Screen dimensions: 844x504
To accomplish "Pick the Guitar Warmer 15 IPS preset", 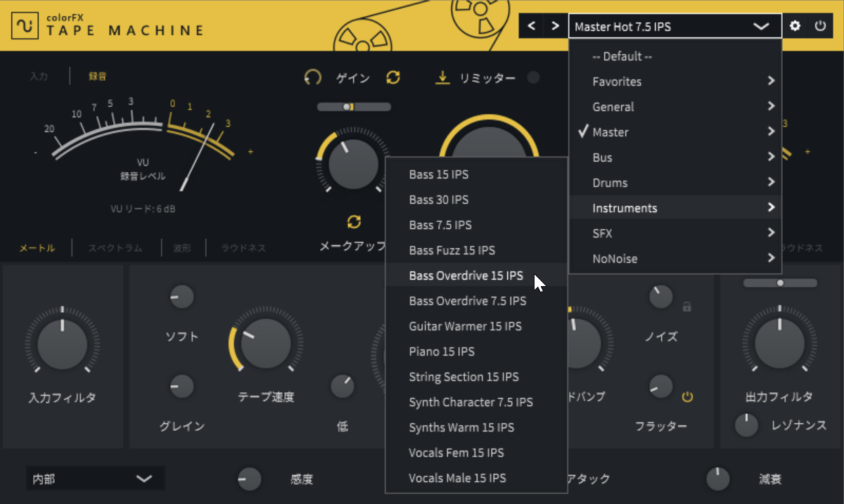I will (x=476, y=326).
